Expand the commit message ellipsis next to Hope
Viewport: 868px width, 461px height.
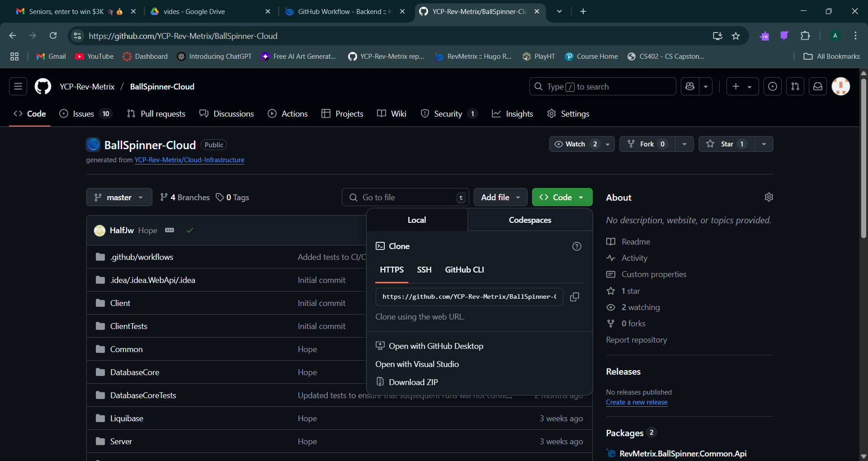pyautogui.click(x=170, y=230)
